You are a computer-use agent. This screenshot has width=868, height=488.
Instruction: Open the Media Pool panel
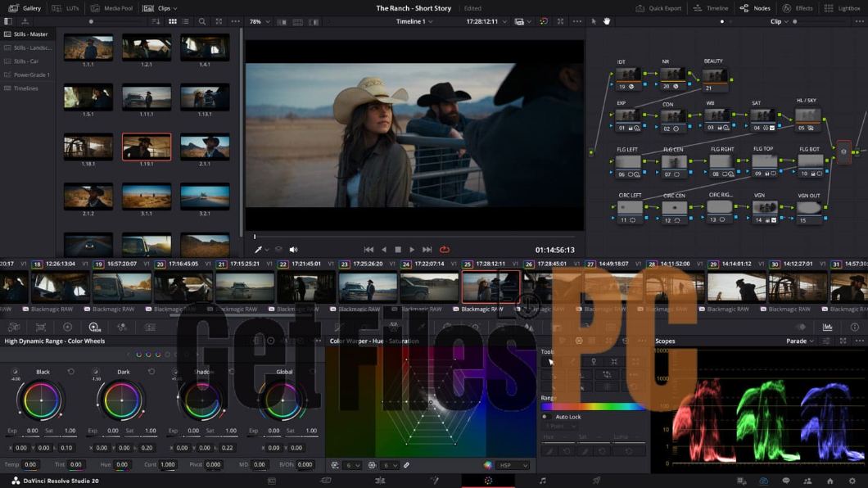pos(112,8)
